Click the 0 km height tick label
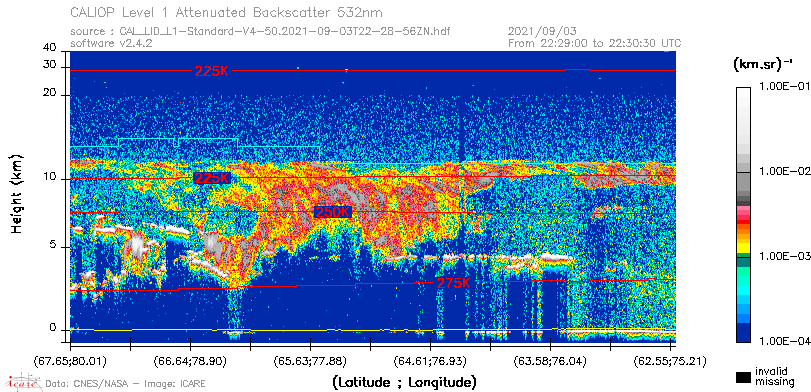 (x=53, y=327)
